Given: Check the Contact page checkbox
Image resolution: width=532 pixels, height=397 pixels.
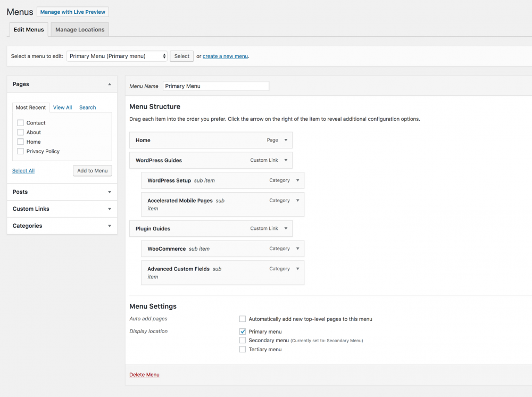Looking at the screenshot, I should pos(21,123).
